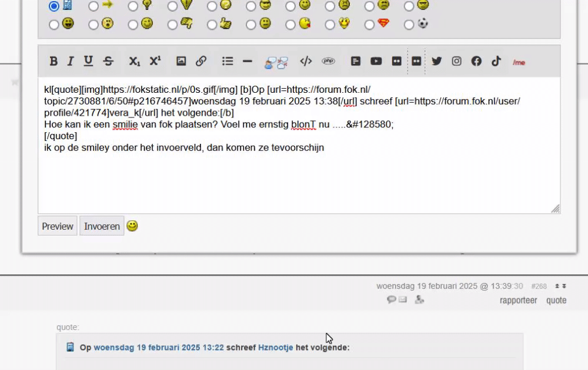588x370 pixels.
Task: Underline the selected text
Action: (88, 61)
